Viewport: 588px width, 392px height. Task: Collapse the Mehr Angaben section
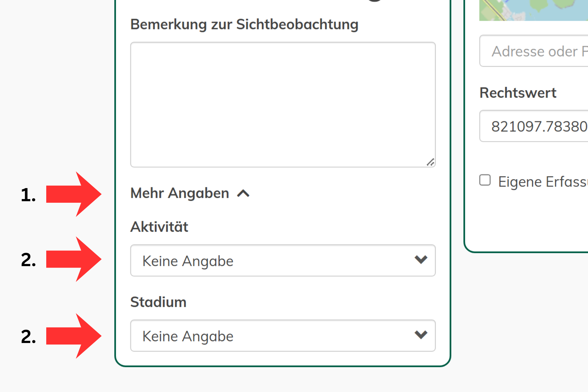point(180,194)
